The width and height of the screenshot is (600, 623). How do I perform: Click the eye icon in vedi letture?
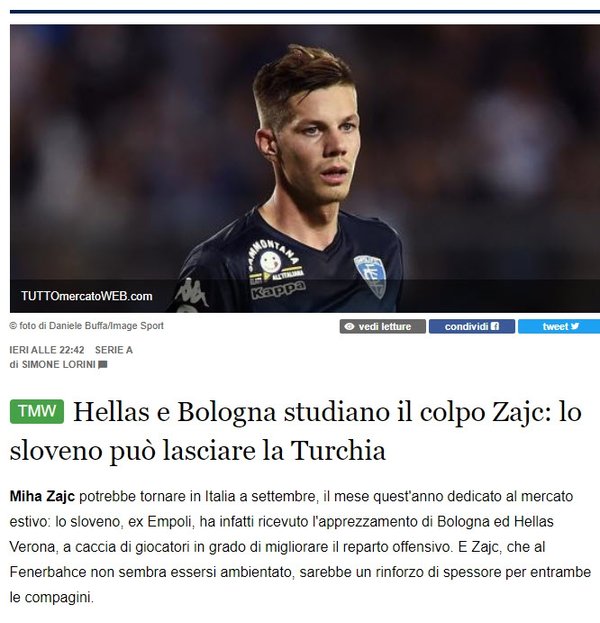click(x=349, y=327)
